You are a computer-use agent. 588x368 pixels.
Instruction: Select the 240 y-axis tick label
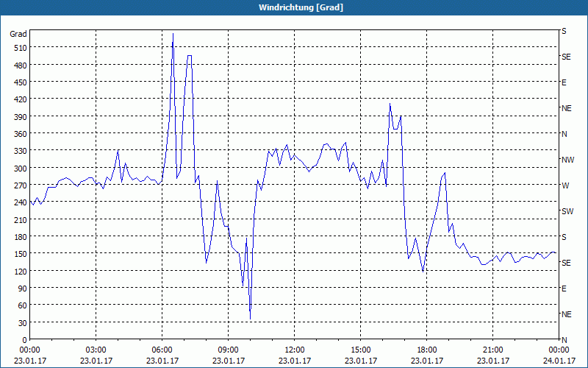click(x=21, y=203)
